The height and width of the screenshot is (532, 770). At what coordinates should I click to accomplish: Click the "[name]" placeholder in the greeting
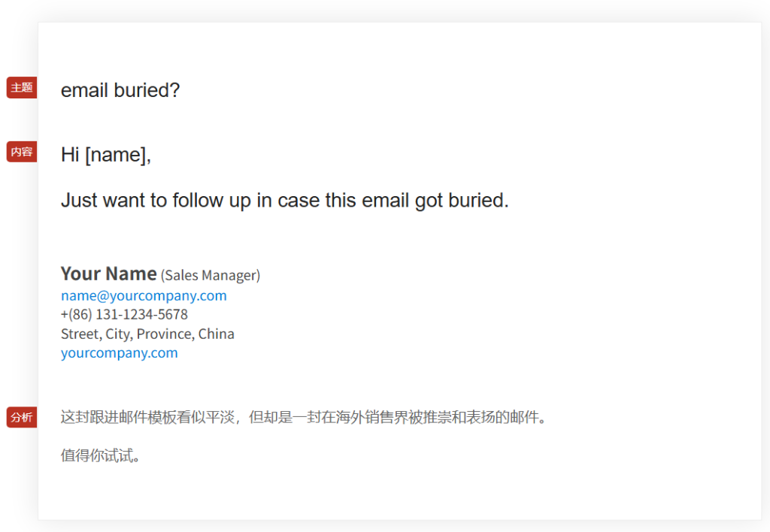click(117, 156)
